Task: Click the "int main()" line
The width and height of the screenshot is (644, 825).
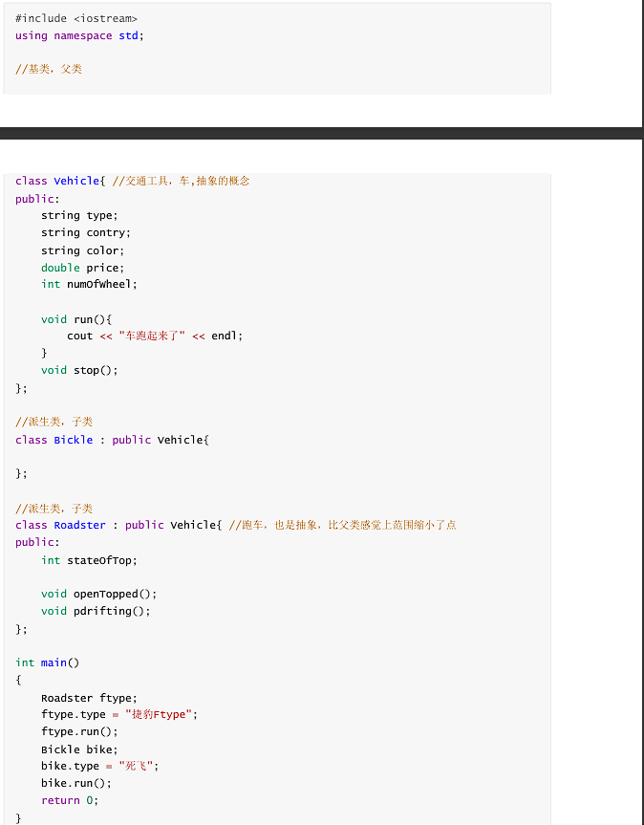Action: (48, 662)
